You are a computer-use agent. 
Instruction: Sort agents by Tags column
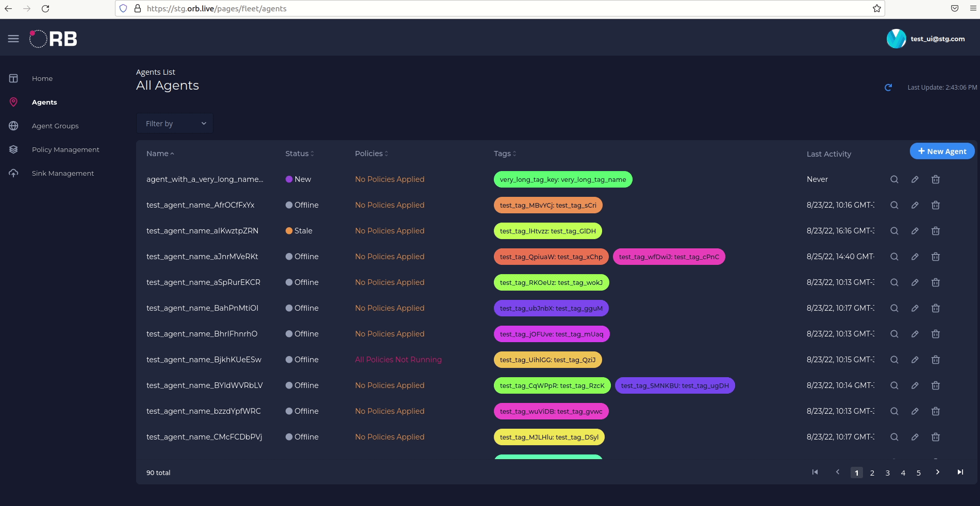pos(505,154)
